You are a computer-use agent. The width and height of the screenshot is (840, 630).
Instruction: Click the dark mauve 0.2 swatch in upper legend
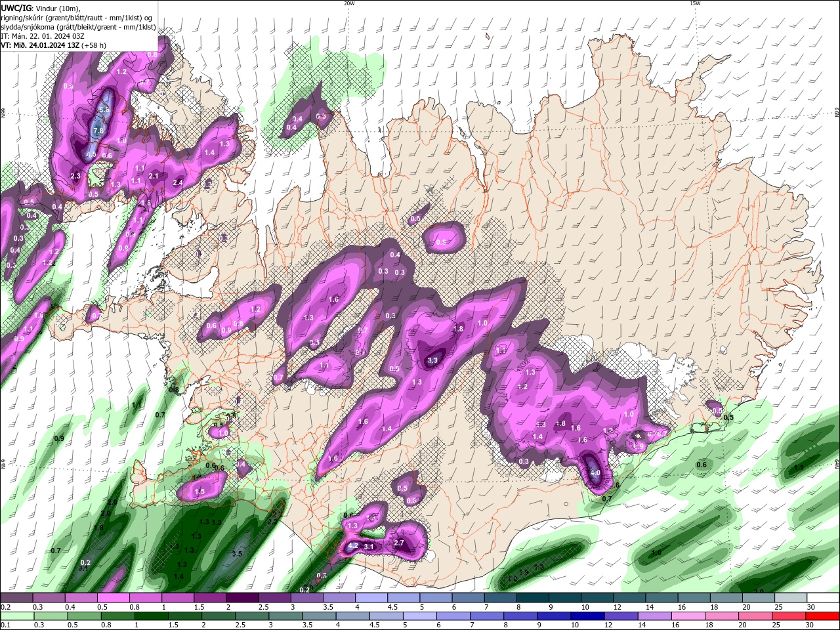[16, 598]
